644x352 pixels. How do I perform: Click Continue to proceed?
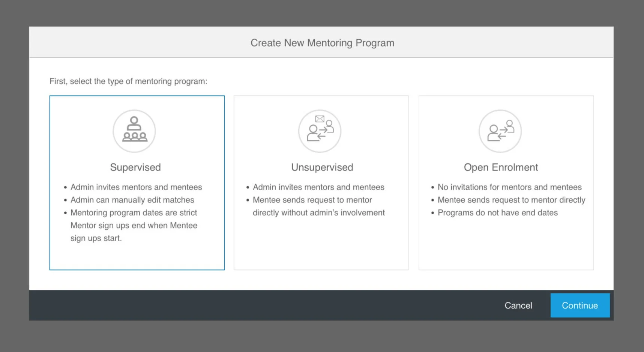(580, 305)
